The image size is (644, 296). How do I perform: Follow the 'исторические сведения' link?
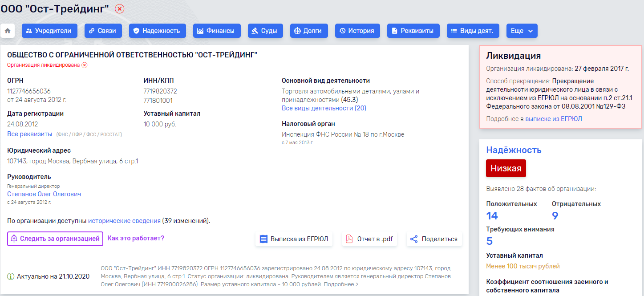124,220
